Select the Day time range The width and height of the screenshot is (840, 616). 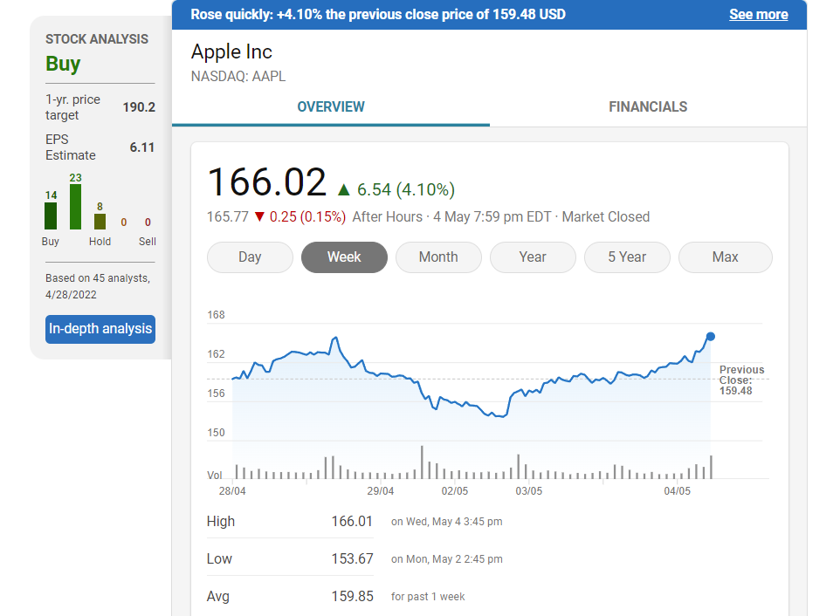tap(250, 257)
